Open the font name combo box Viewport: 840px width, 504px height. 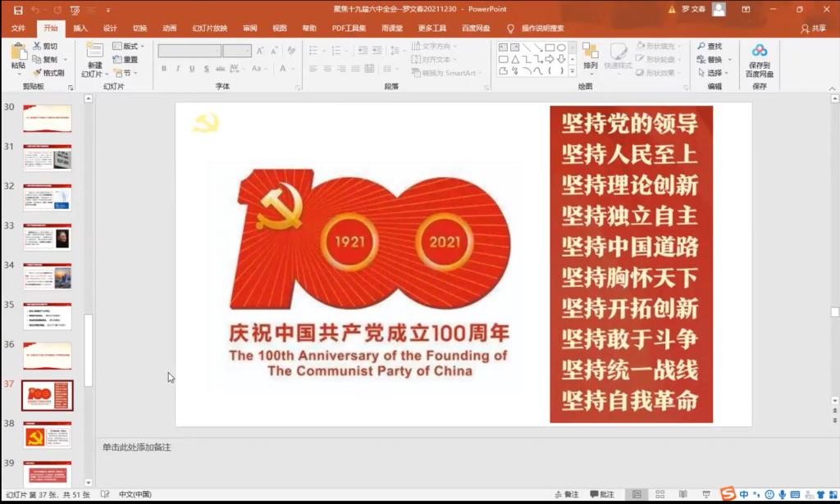point(189,51)
